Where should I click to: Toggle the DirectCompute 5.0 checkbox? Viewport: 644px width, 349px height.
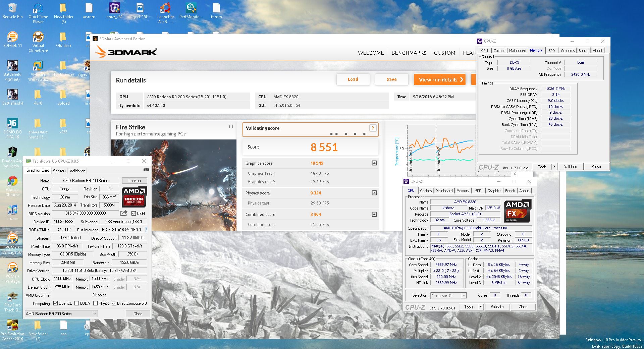114,303
